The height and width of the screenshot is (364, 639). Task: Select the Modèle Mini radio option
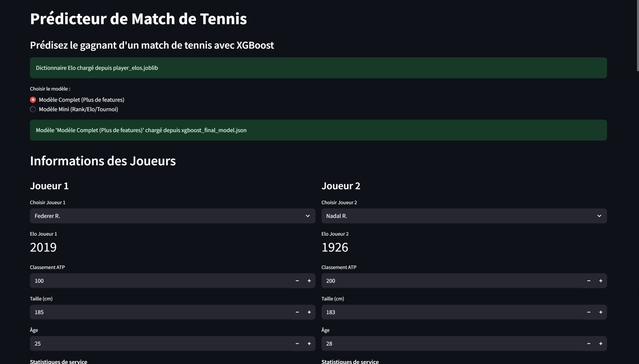(x=33, y=109)
